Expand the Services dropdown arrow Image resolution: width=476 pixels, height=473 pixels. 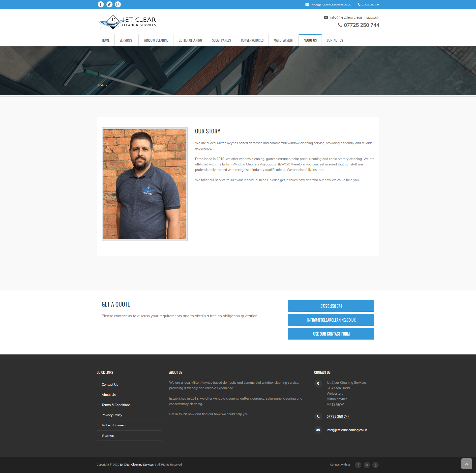click(x=135, y=40)
